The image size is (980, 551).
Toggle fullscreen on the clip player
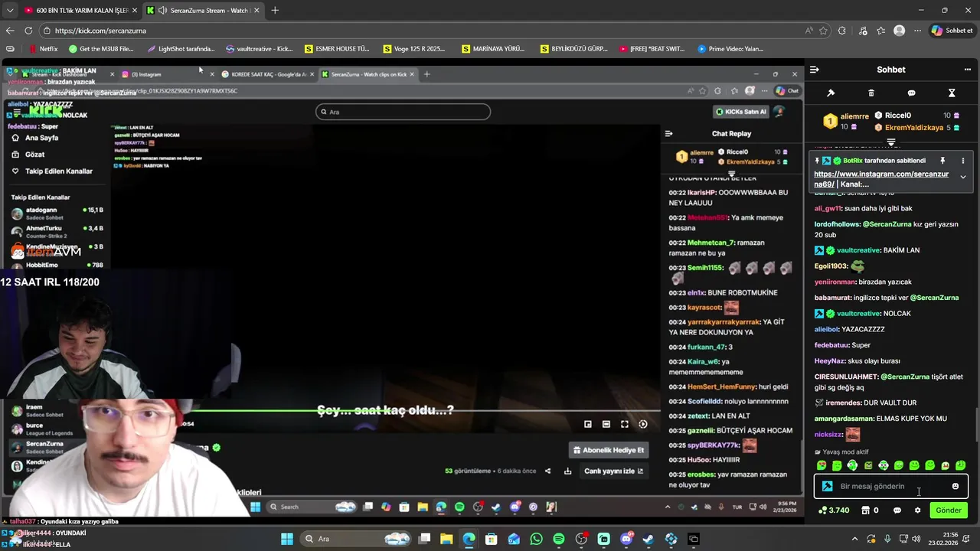(x=625, y=424)
